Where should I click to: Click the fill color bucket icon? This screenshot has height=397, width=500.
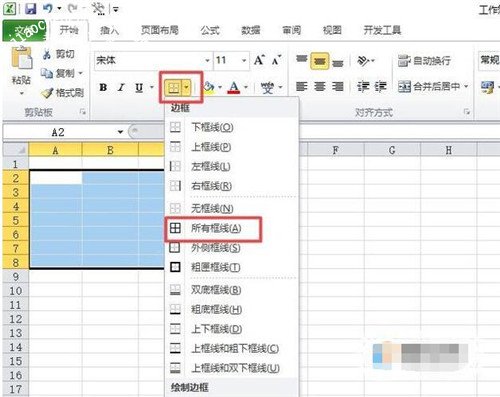(x=209, y=87)
